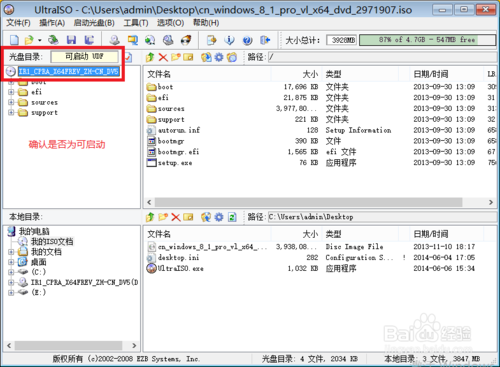Screen dimensions: 500x367
Task: Open the 文件(F) menu
Action: (18, 23)
